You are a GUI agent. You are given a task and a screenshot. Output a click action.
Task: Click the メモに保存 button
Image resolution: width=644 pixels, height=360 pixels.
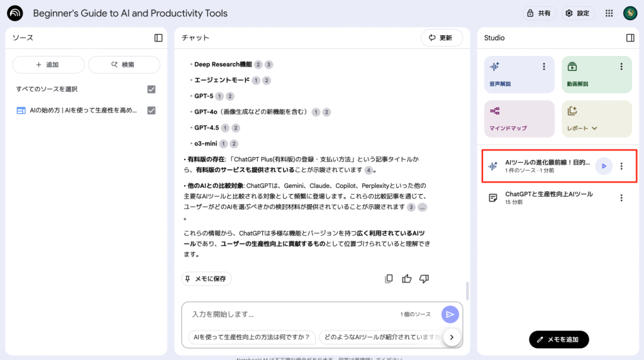(207, 278)
